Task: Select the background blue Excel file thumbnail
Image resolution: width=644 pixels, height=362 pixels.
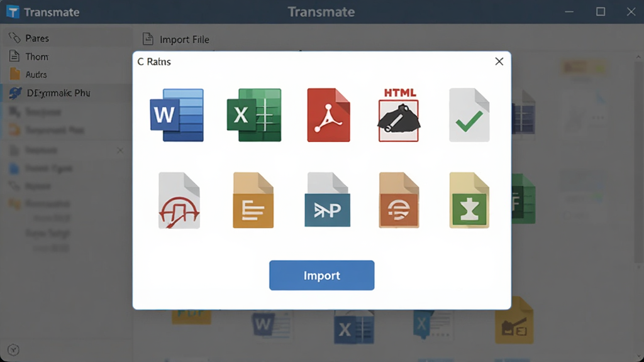Action: coord(353,327)
